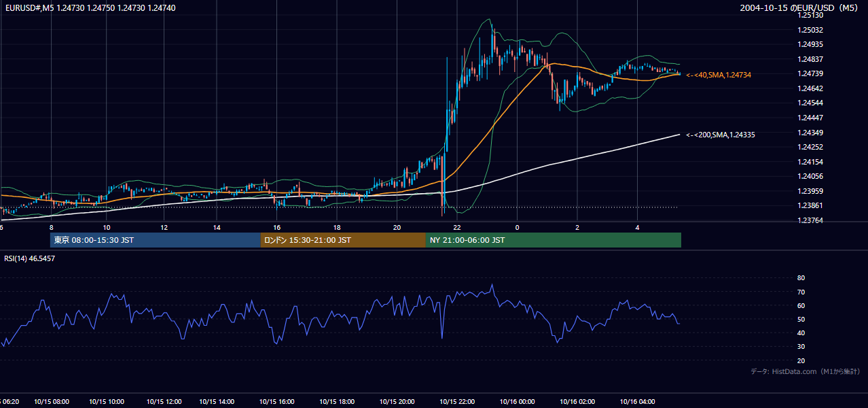Click hour label 14 under the price chart

coord(217,227)
